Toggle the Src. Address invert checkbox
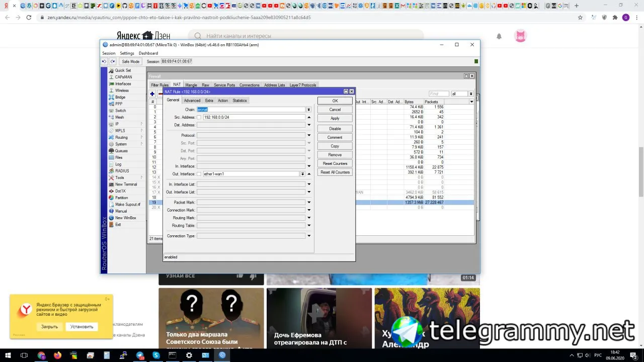The height and width of the screenshot is (362, 644). point(199,117)
